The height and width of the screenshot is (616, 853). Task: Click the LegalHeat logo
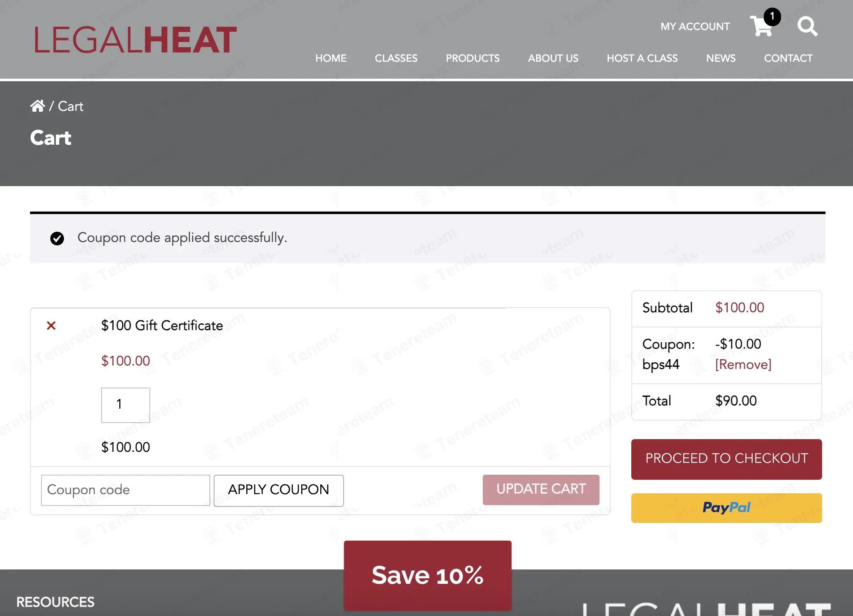[135, 40]
